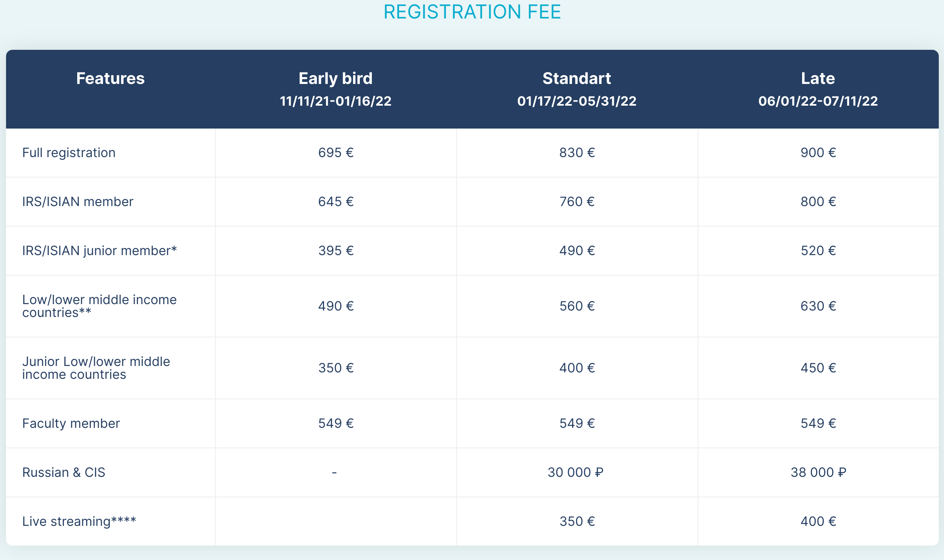
Task: Select the 830 € standard price
Action: 577,153
